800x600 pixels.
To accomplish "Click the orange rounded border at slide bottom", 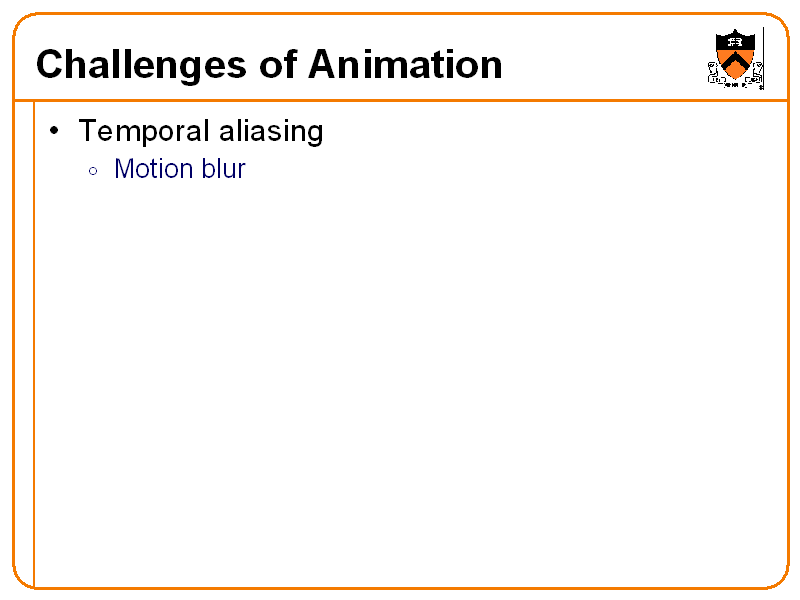I will [x=400, y=587].
